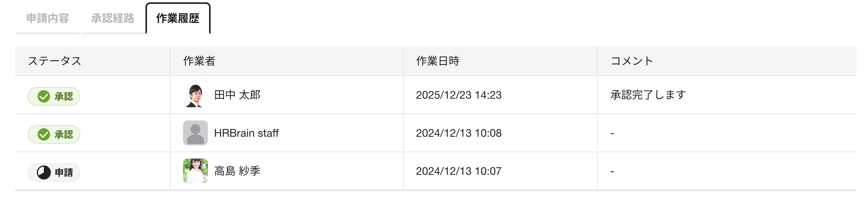Click the comment 承認完了します

(x=648, y=95)
